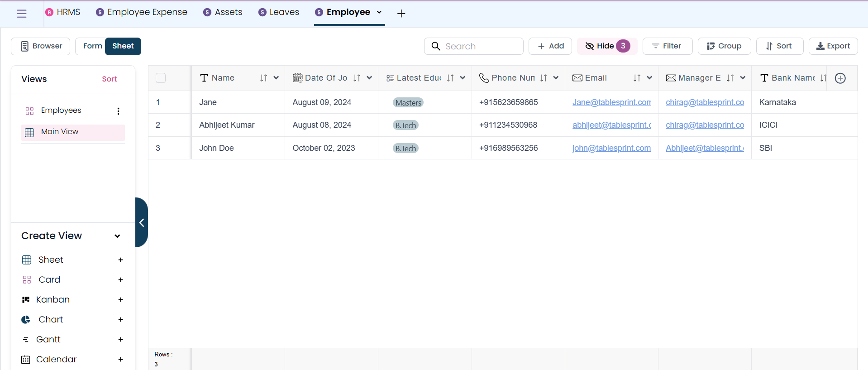Click the Masters education tag for Jane
Viewport: 868px width, 370px height.
[x=408, y=103]
